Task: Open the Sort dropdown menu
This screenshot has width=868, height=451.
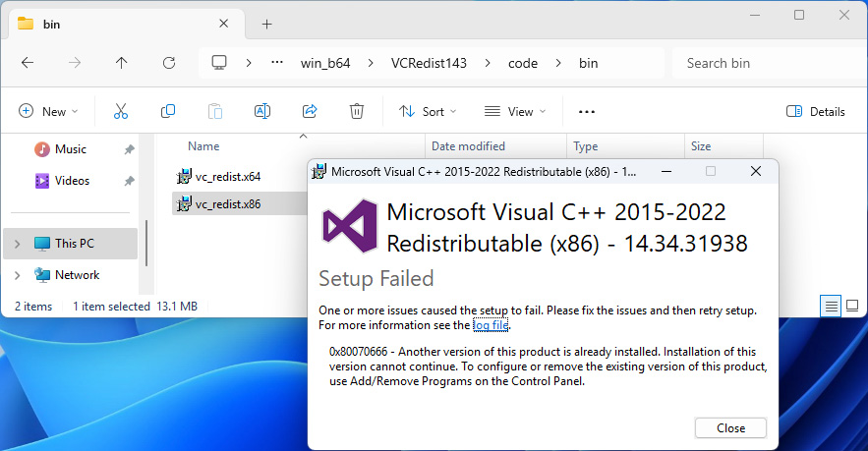Action: (x=429, y=112)
